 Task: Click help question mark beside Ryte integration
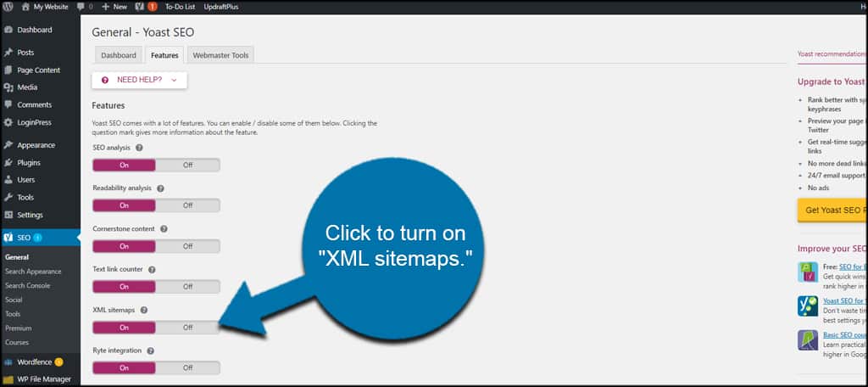coord(151,351)
